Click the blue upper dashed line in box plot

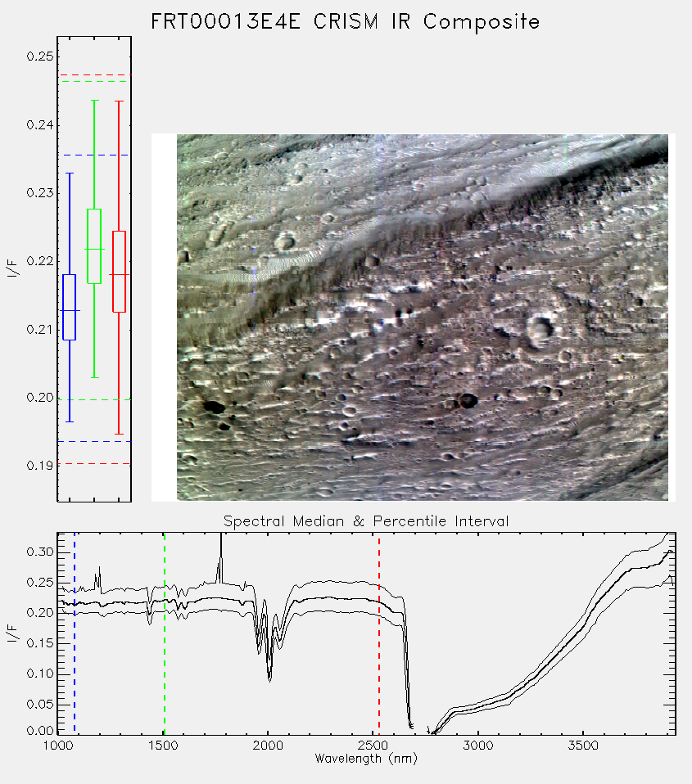pos(94,155)
